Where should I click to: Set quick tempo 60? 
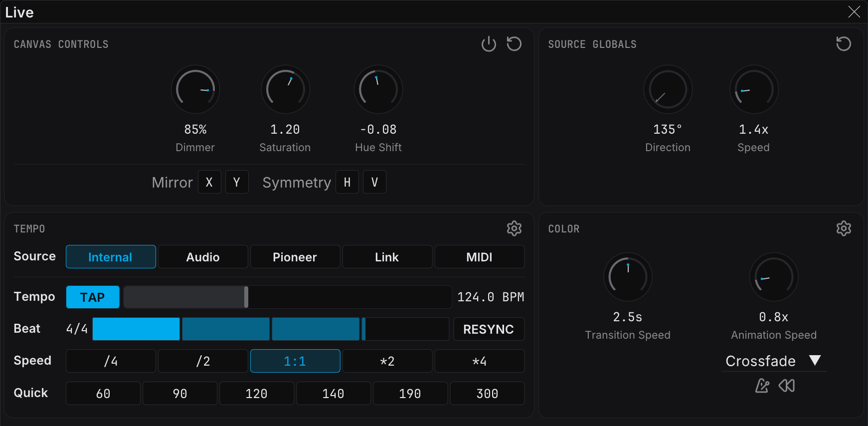pyautogui.click(x=103, y=394)
